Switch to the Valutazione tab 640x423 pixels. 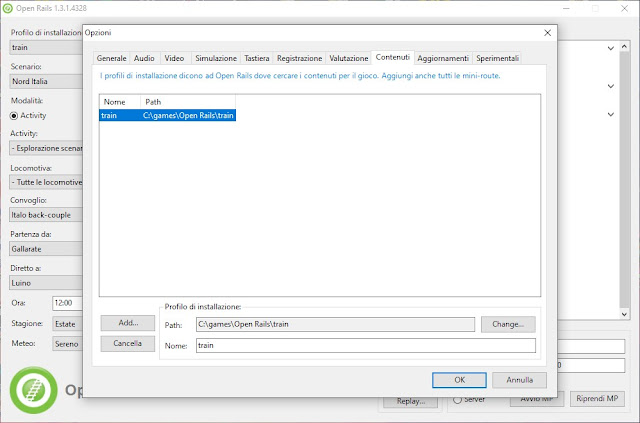(349, 58)
